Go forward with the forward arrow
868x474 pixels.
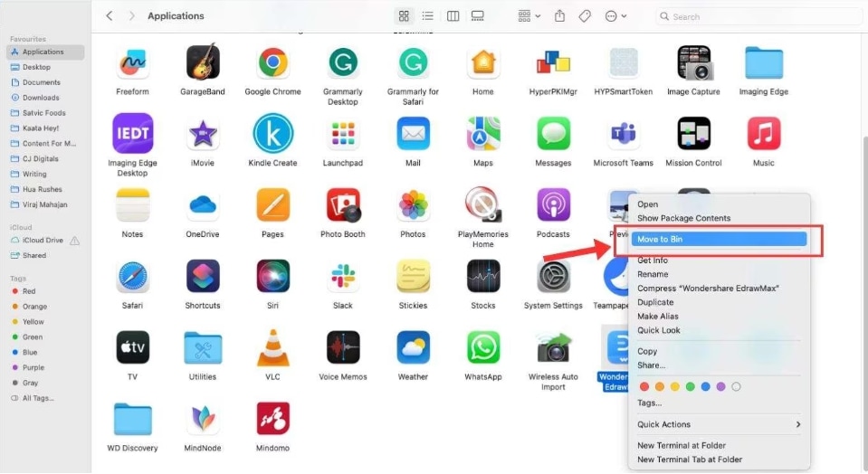click(x=131, y=16)
